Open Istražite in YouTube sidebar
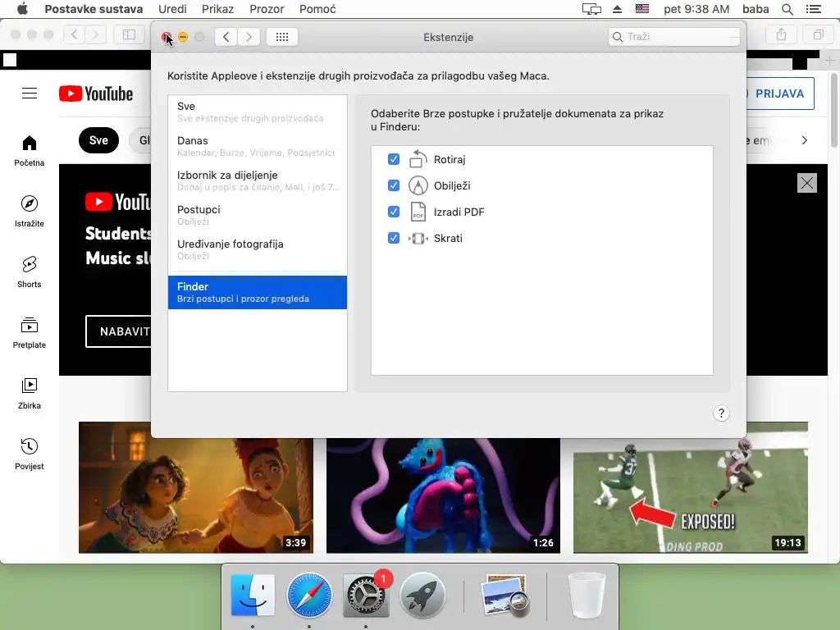Image resolution: width=840 pixels, height=630 pixels. tap(30, 212)
